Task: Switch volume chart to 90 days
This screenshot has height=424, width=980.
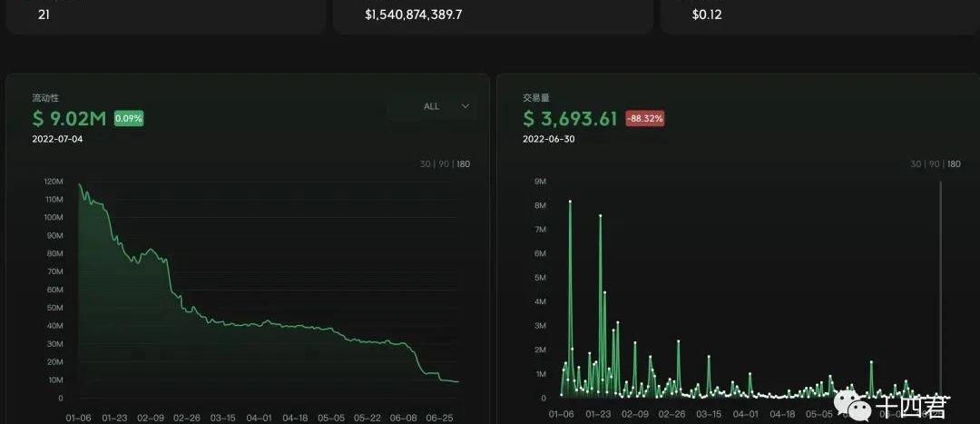Action: tap(934, 164)
